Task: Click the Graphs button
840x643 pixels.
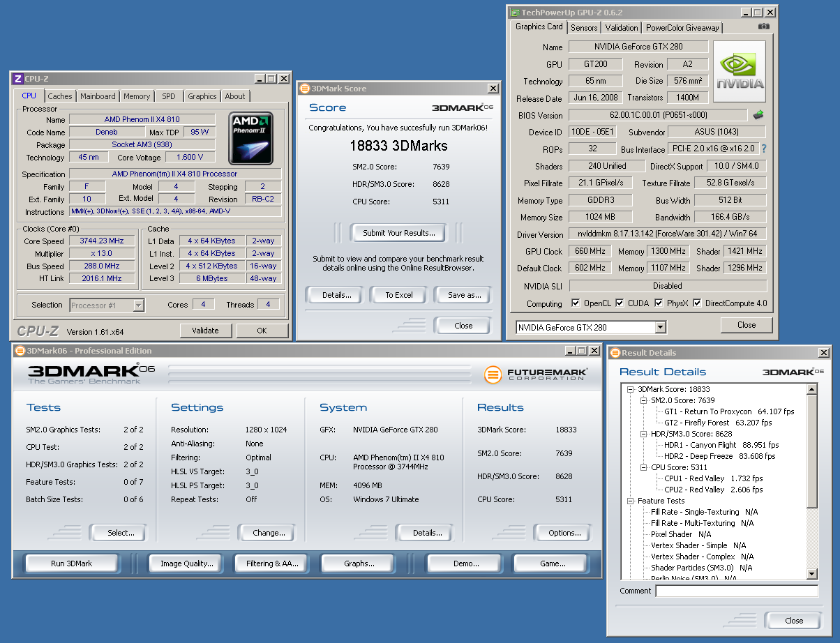Action: (x=359, y=563)
